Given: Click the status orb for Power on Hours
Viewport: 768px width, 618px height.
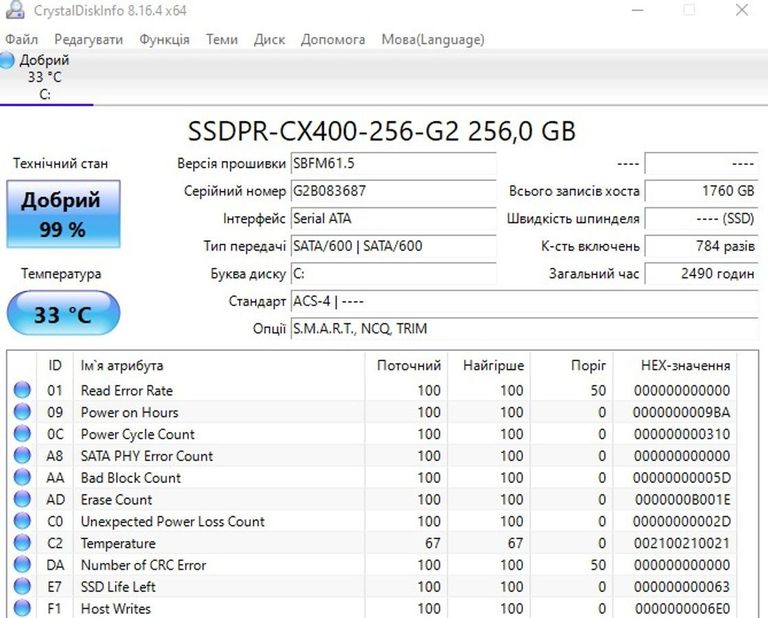Looking at the screenshot, I should [22, 412].
